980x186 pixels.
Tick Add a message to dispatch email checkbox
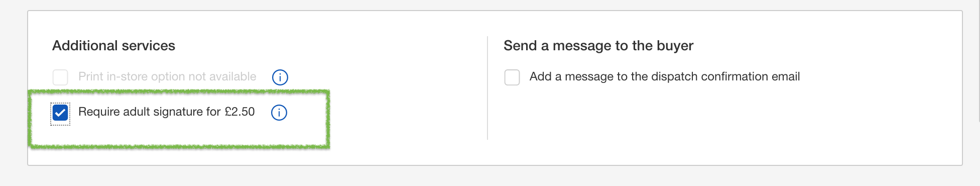(x=512, y=77)
